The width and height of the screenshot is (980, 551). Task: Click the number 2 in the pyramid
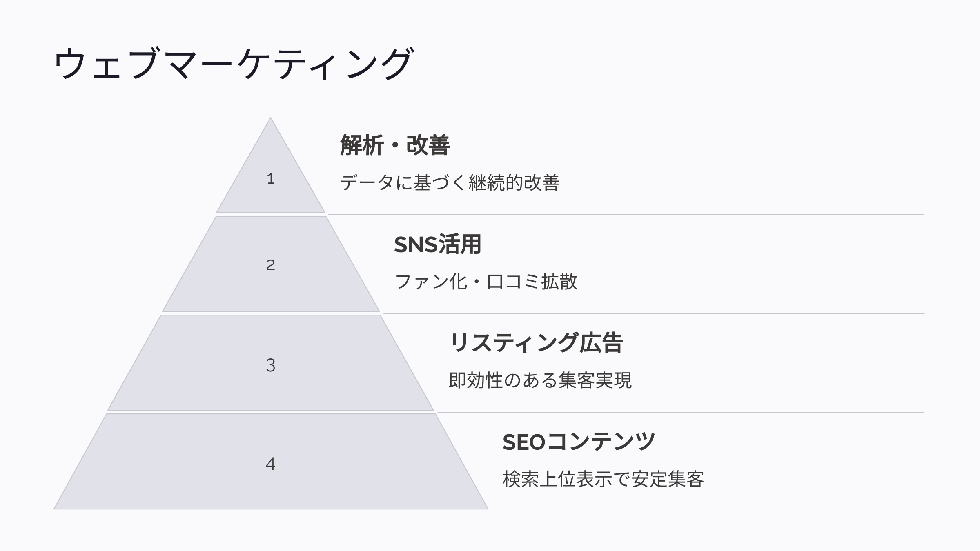point(270,265)
